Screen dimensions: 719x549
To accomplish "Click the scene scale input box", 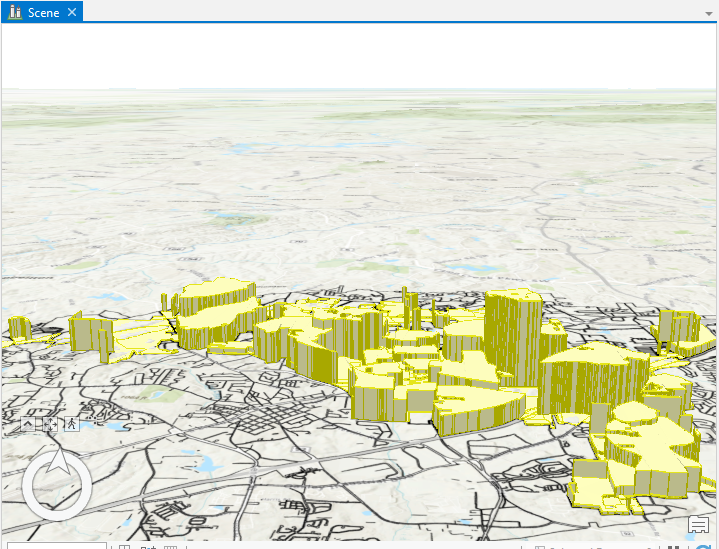I will click(55, 546).
